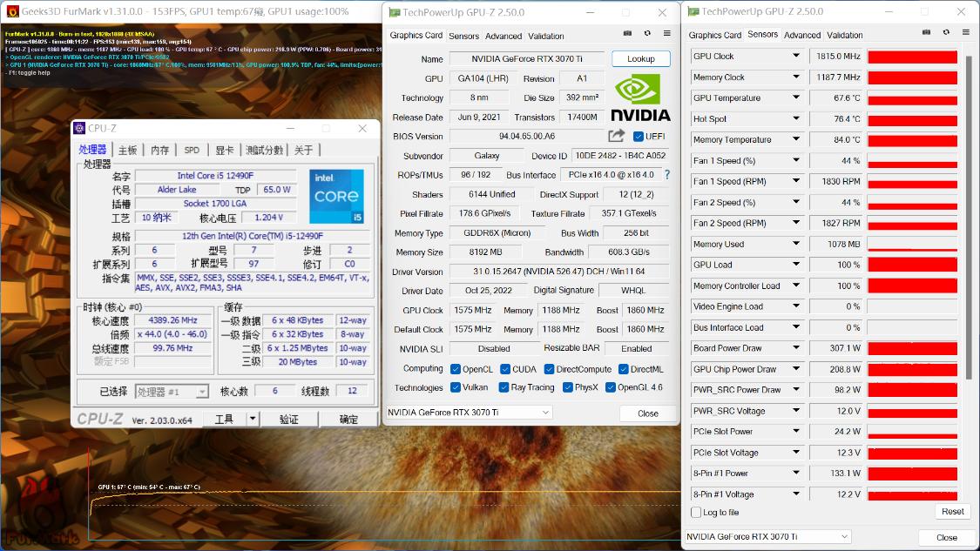Click the NVIDIA logo in GPU-Z
The width and height of the screenshot is (980, 551).
tap(640, 97)
